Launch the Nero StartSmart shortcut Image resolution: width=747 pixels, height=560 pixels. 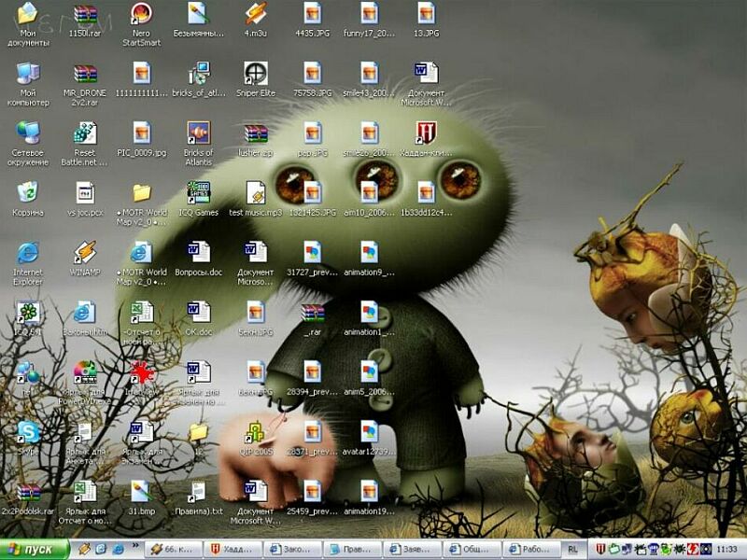click(x=142, y=14)
